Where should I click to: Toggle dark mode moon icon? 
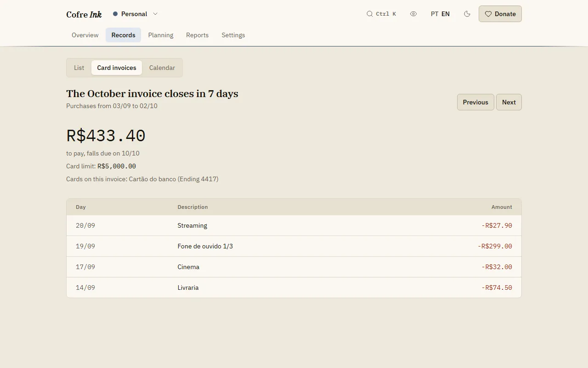click(467, 14)
